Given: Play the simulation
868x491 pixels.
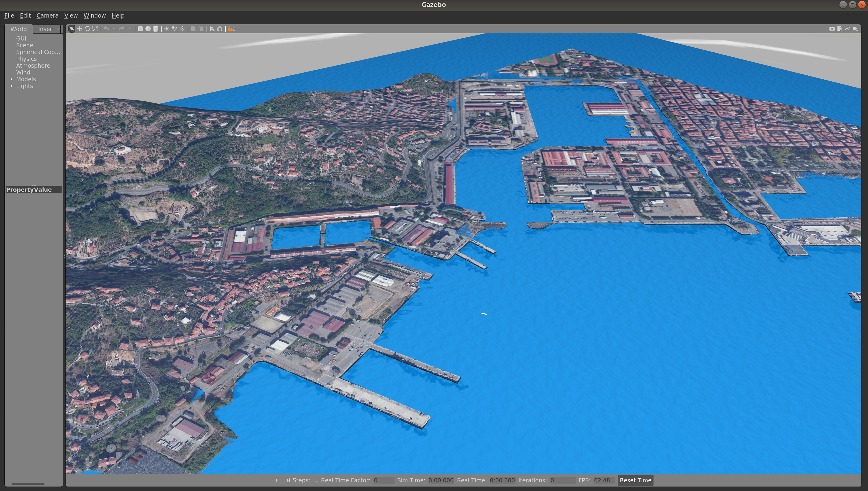Looking at the screenshot, I should click(277, 480).
